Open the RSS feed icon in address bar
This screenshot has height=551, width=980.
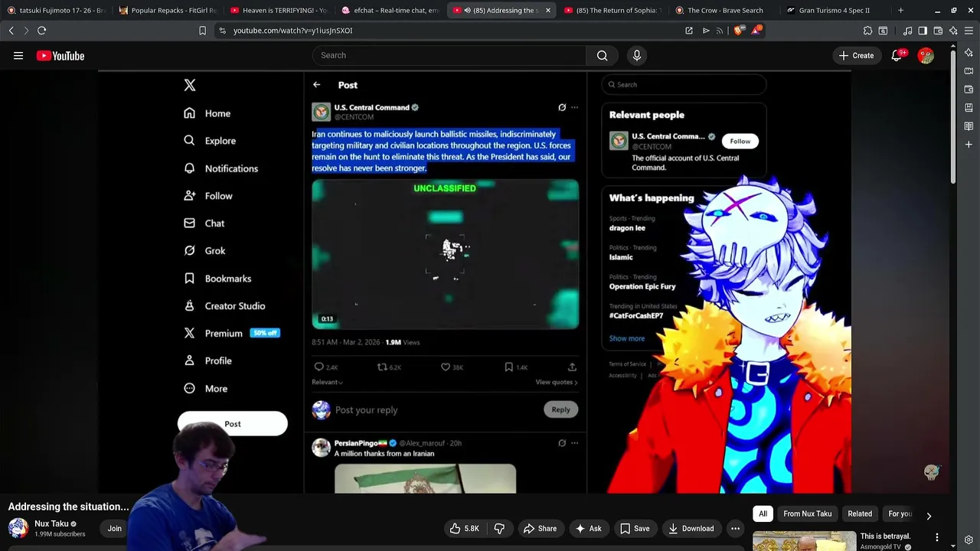tap(720, 31)
